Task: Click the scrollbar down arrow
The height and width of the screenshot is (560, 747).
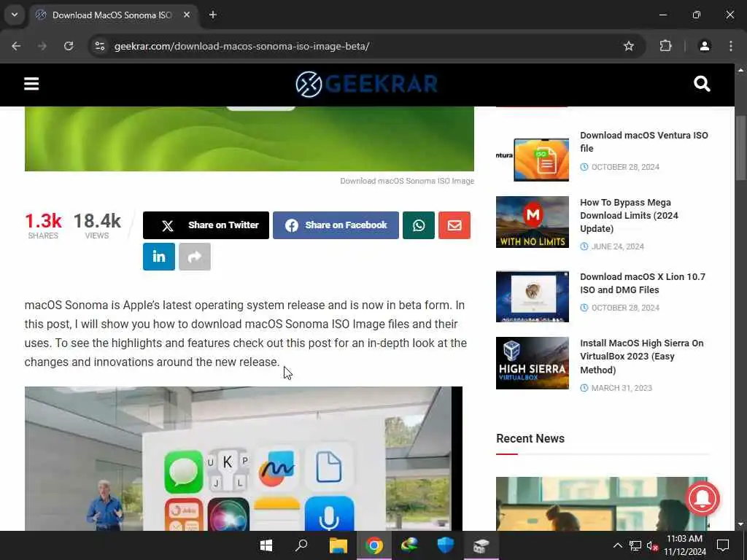Action: coord(740,524)
